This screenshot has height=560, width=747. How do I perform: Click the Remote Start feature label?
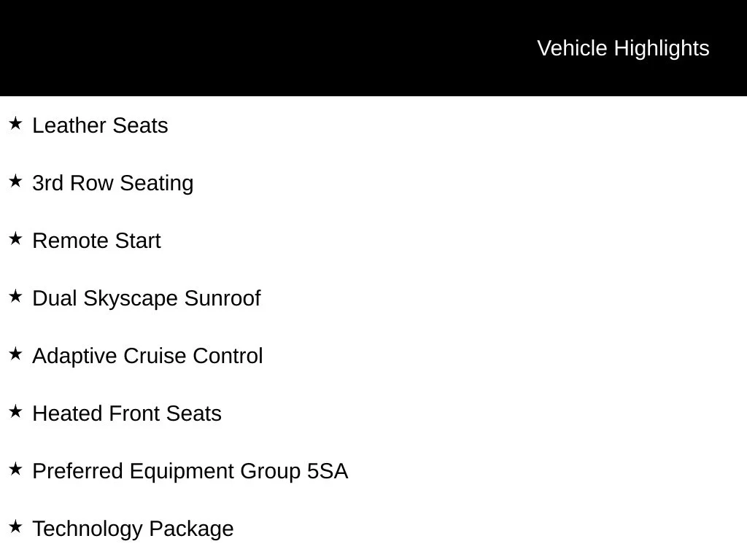(x=97, y=241)
